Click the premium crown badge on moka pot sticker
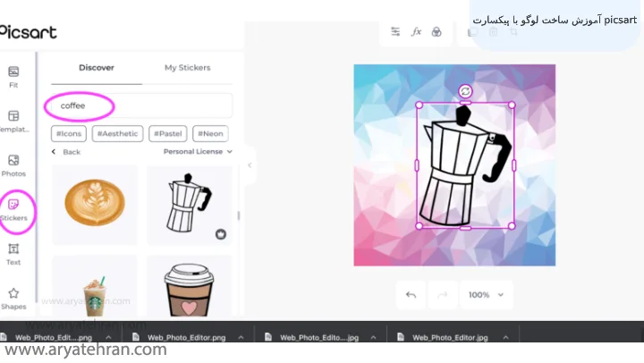644x363 pixels. pyautogui.click(x=221, y=234)
